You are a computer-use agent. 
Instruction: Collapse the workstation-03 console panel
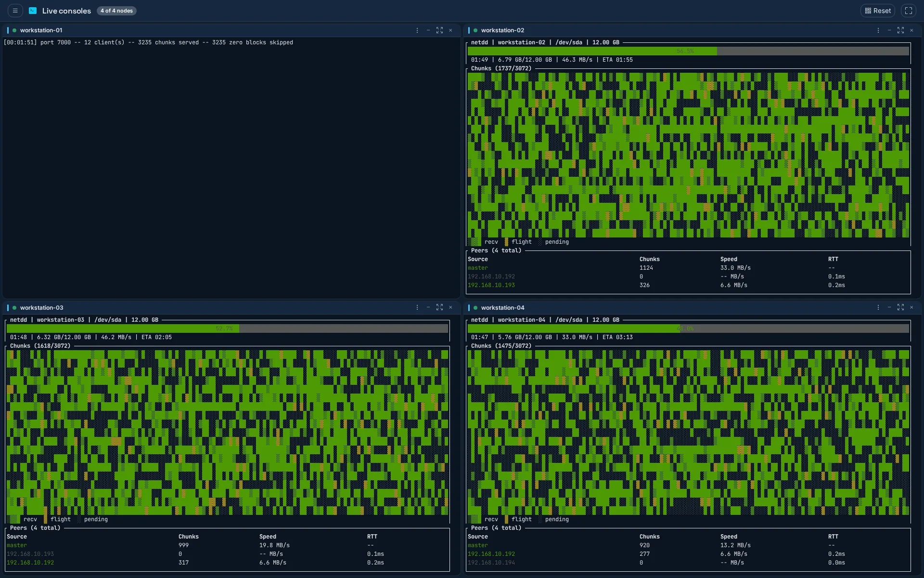coord(428,308)
